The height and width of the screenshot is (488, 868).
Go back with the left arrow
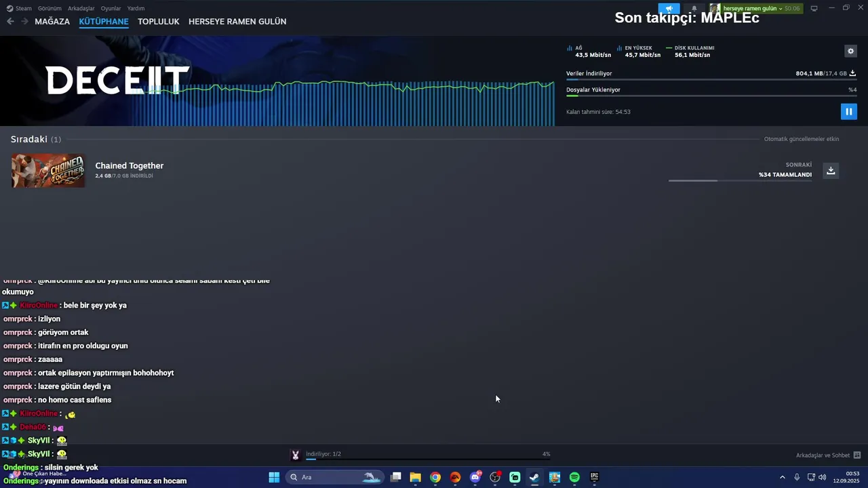pos(10,21)
